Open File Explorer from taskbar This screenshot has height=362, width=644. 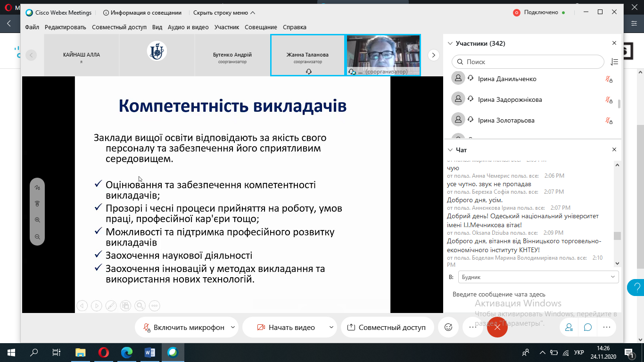[81, 352]
